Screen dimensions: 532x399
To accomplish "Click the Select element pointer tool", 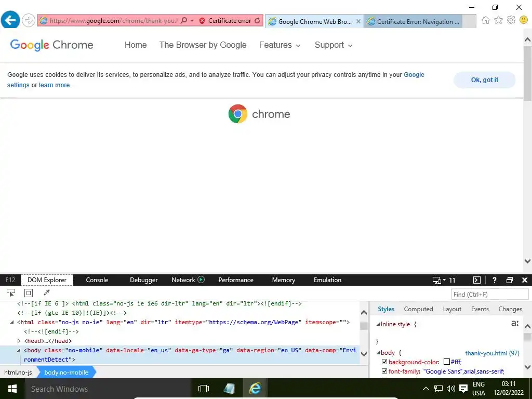I will [11, 293].
